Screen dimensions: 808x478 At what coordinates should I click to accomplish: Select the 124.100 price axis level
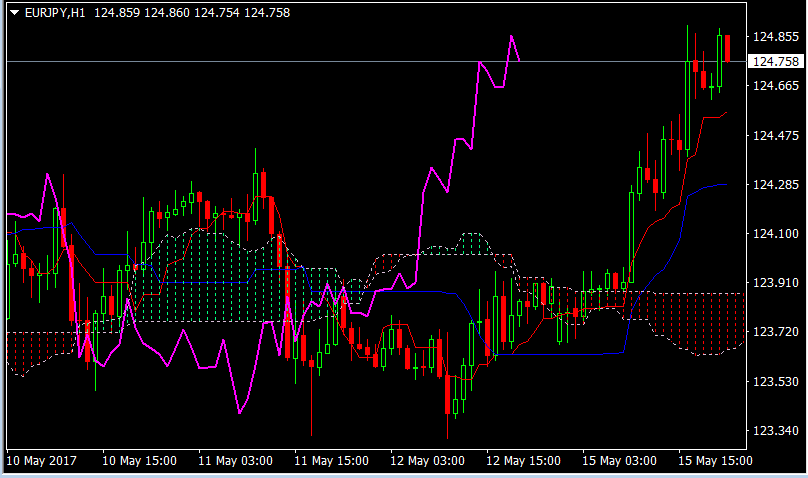(776, 234)
